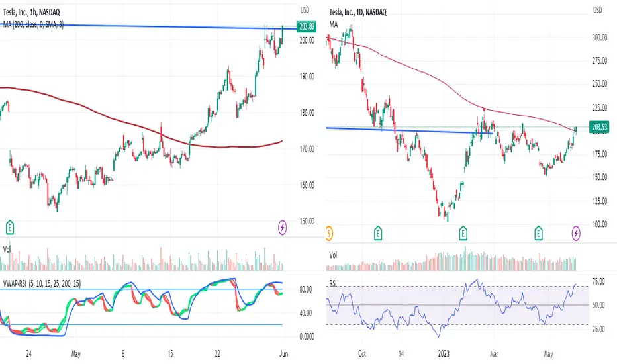Open earnings E marker nearest the 2023 label

(x=463, y=234)
